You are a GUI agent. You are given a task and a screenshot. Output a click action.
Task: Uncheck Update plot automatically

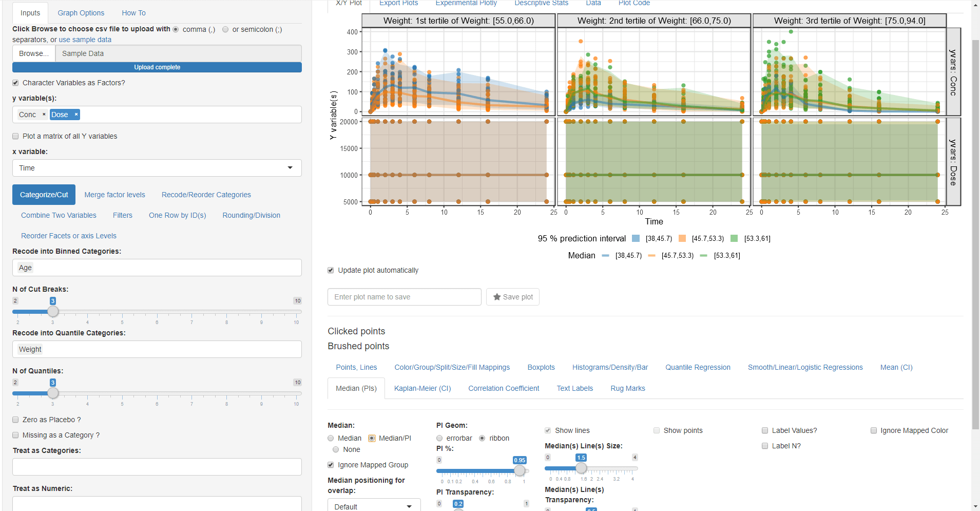point(331,270)
